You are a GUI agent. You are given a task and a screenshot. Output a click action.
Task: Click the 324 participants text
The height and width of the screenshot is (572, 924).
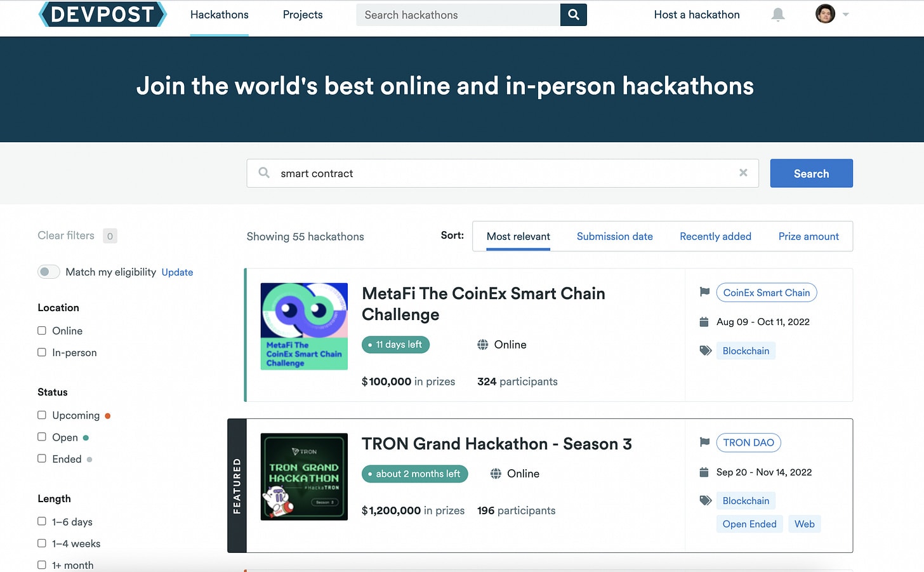pos(517,382)
